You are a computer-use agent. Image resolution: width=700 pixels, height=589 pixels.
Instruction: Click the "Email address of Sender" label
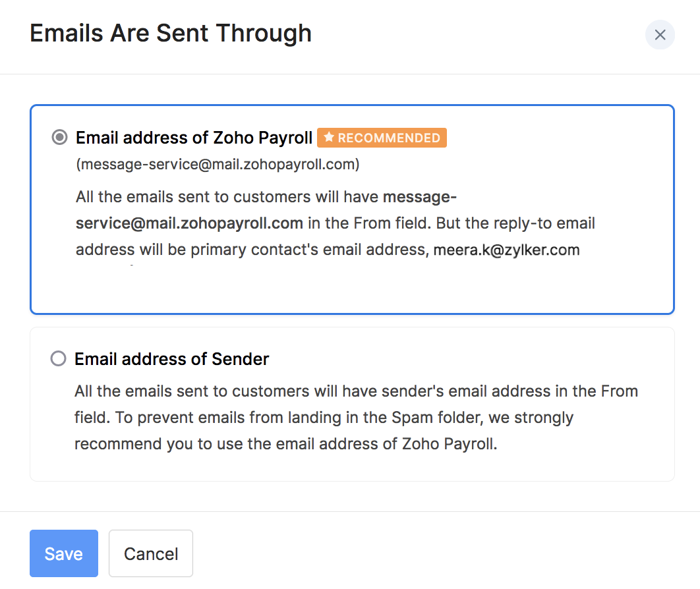click(x=172, y=359)
